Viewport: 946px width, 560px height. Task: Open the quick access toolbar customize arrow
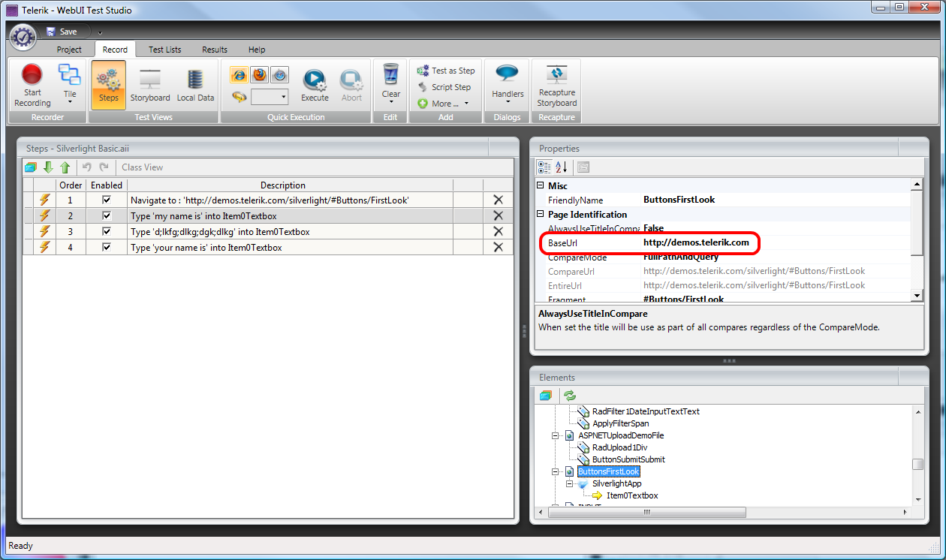[100, 32]
